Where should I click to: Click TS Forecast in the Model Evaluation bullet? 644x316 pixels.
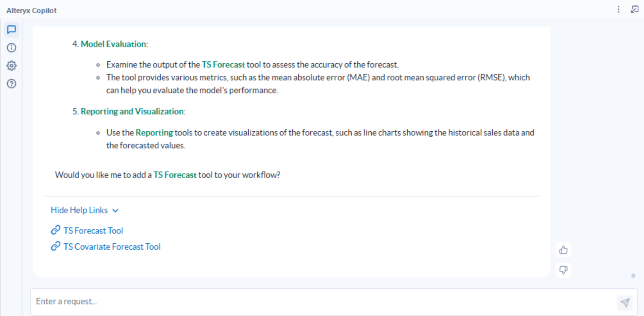223,65
